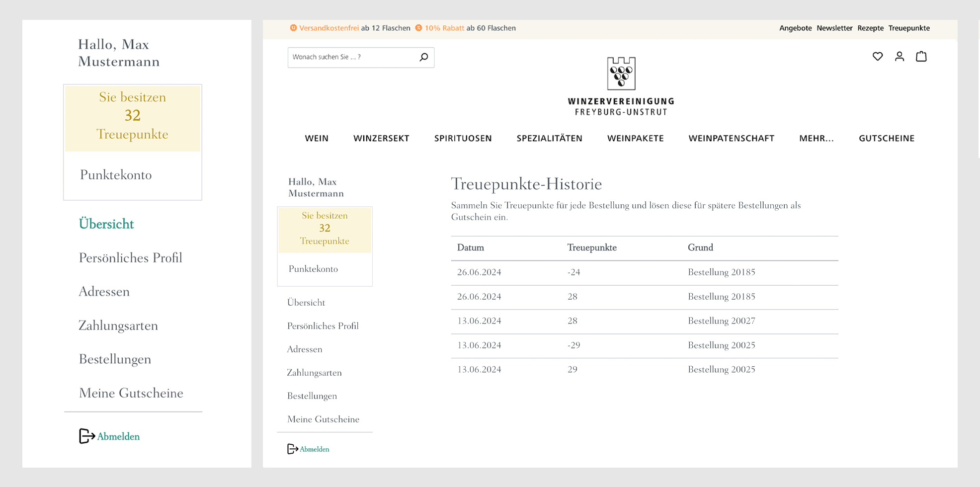This screenshot has height=487, width=980.
Task: Expand the MEHR... navigation menu
Action: pyautogui.click(x=817, y=139)
